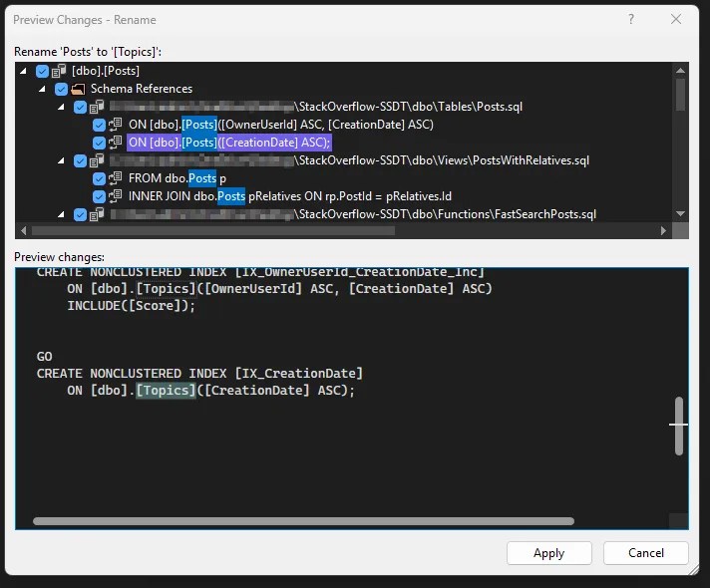Toggle the Schema References checkbox

(61, 90)
